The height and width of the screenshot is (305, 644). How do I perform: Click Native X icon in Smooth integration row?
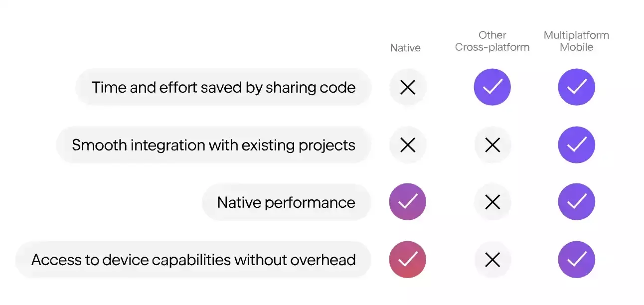pyautogui.click(x=408, y=145)
